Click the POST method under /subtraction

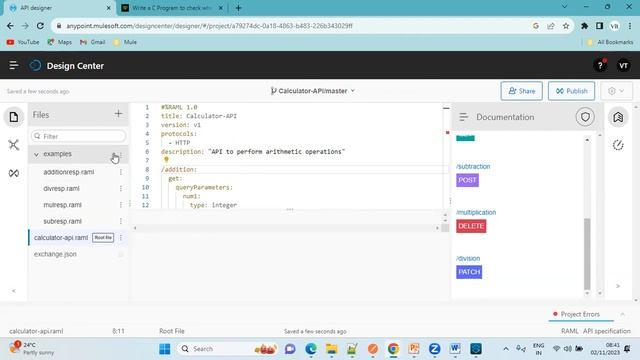pyautogui.click(x=467, y=180)
